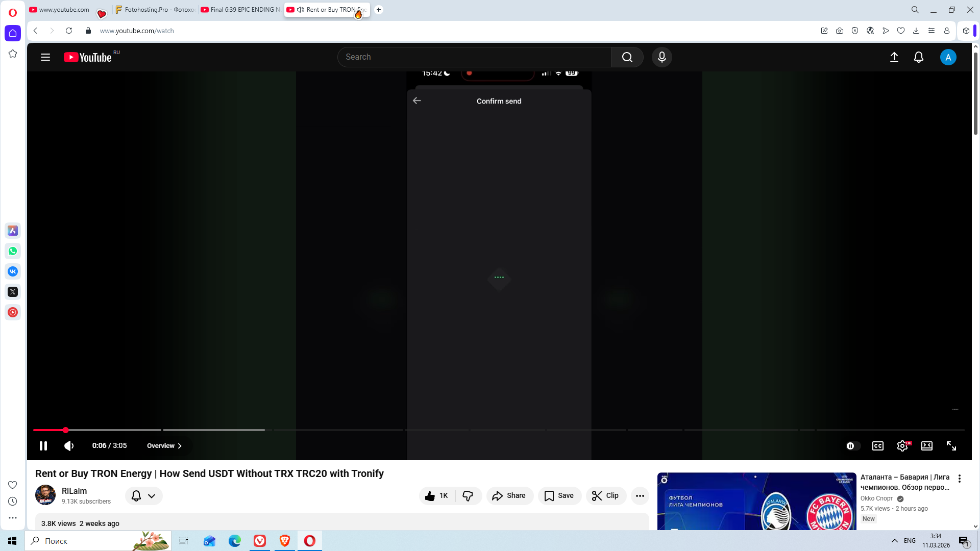Mute the video volume
This screenshot has width=980, height=551.
click(x=69, y=446)
